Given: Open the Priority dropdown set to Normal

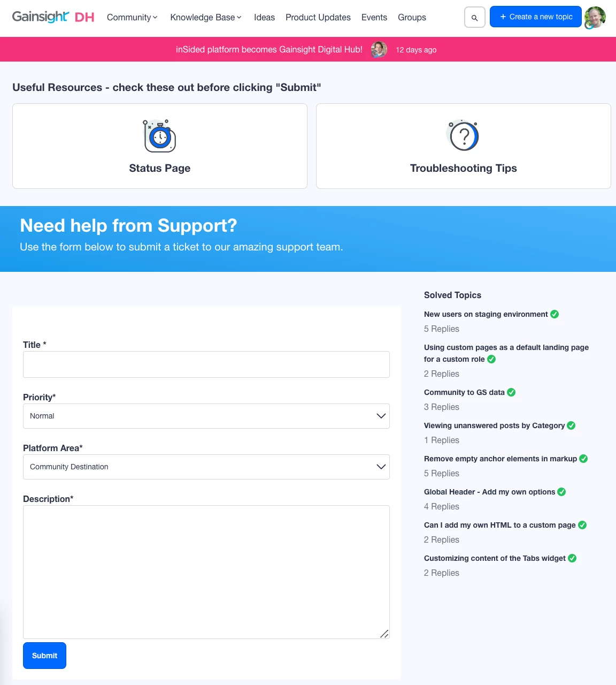Looking at the screenshot, I should [206, 416].
